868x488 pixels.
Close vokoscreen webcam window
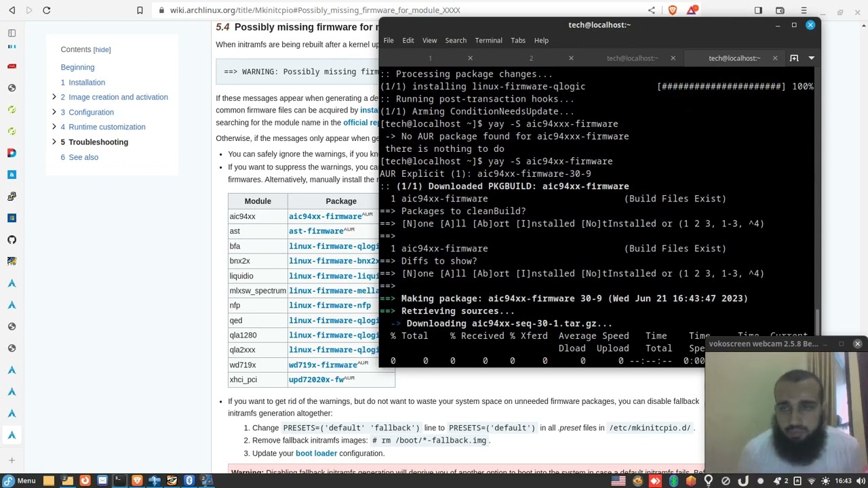click(x=857, y=344)
